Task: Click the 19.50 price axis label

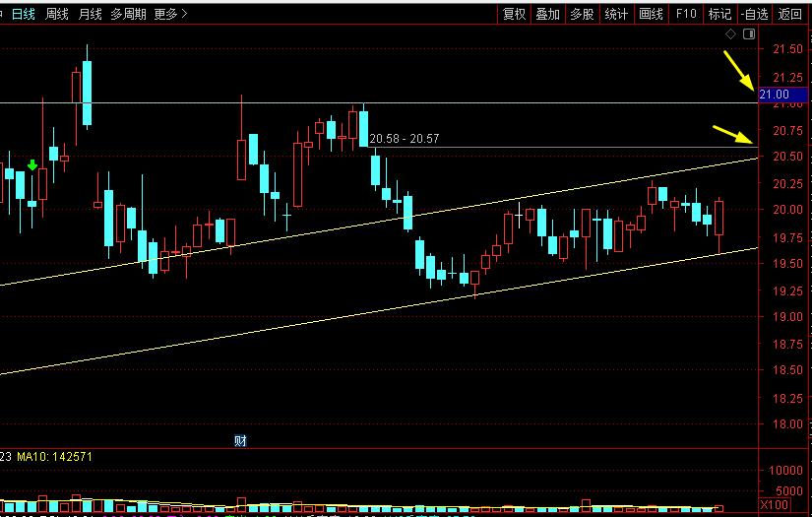Action: point(787,263)
